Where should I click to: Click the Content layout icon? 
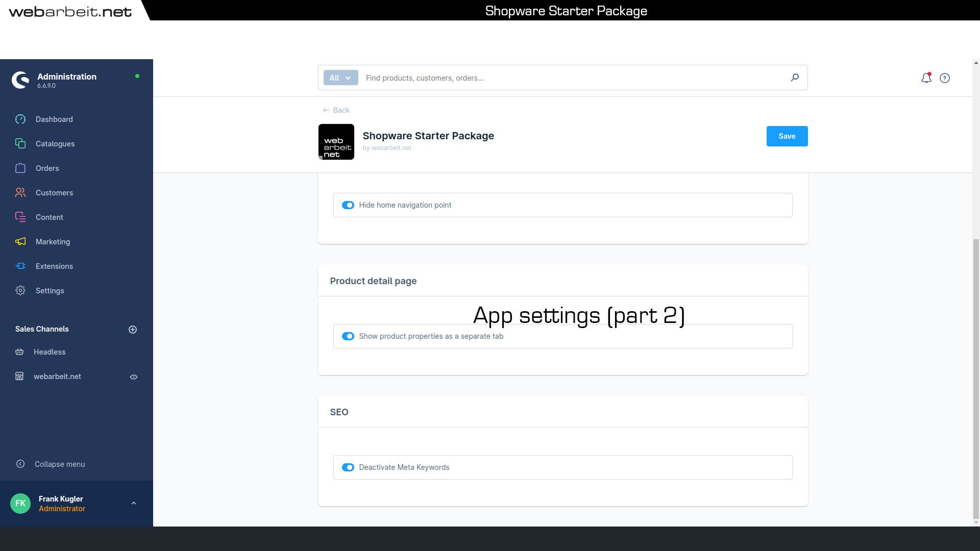[20, 217]
